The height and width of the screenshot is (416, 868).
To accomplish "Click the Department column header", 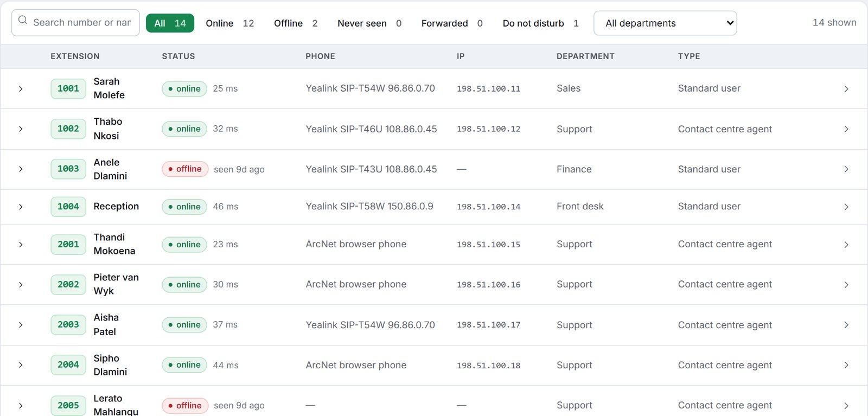I will point(585,56).
